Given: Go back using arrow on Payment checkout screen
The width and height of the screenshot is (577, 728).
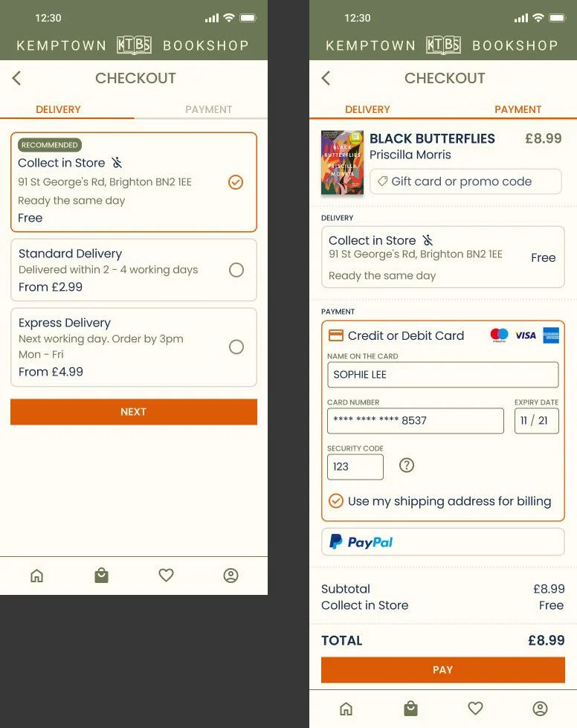Looking at the screenshot, I should [326, 78].
